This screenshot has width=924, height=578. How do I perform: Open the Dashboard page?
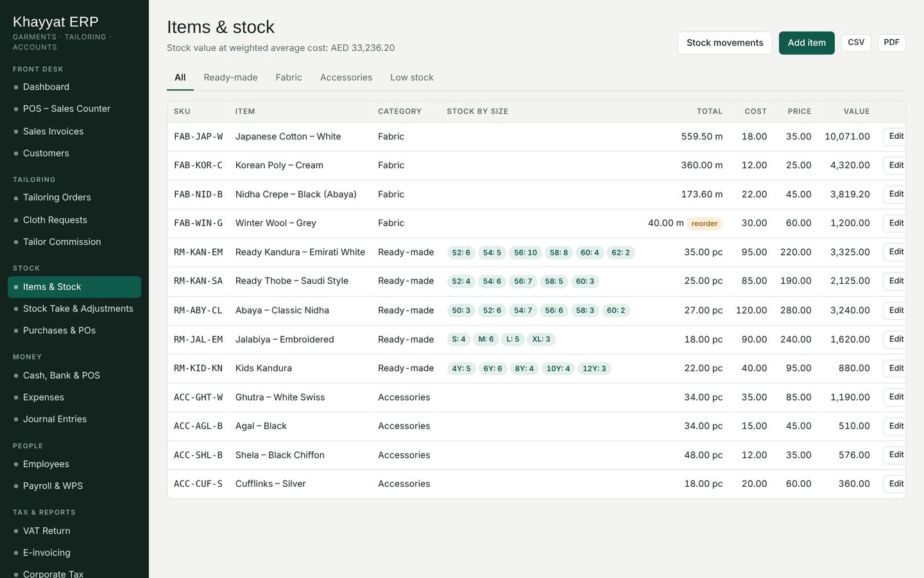click(x=74, y=87)
